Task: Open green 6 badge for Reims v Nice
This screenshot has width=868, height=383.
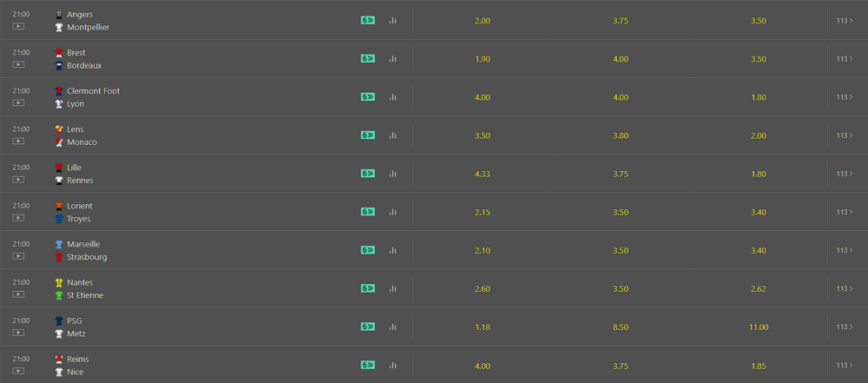Action: (368, 365)
